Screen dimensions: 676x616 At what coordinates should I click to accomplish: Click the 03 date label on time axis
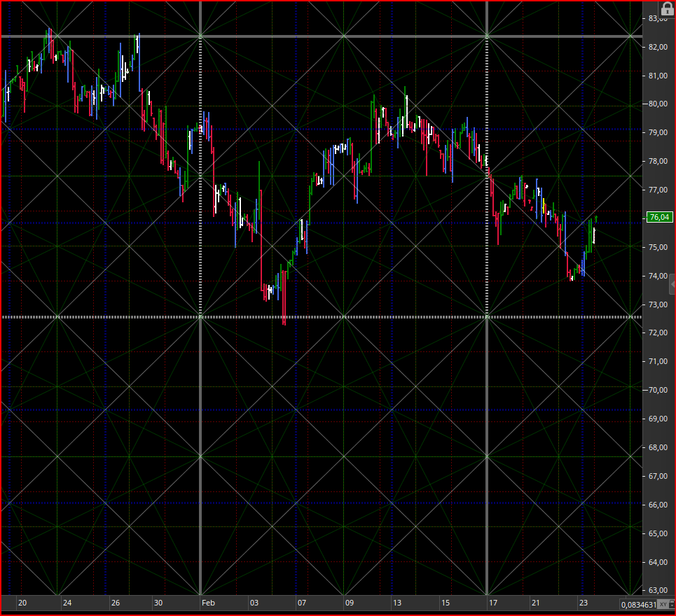[254, 603]
